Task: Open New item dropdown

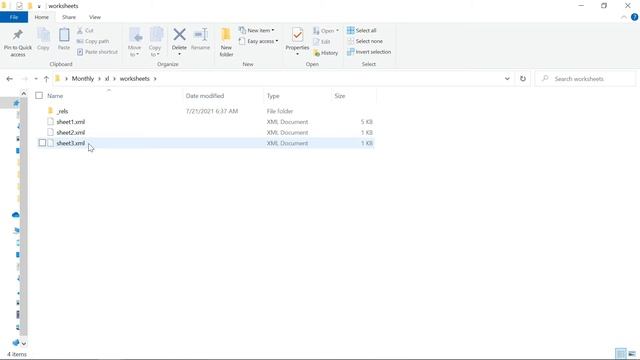Action: coord(257,31)
